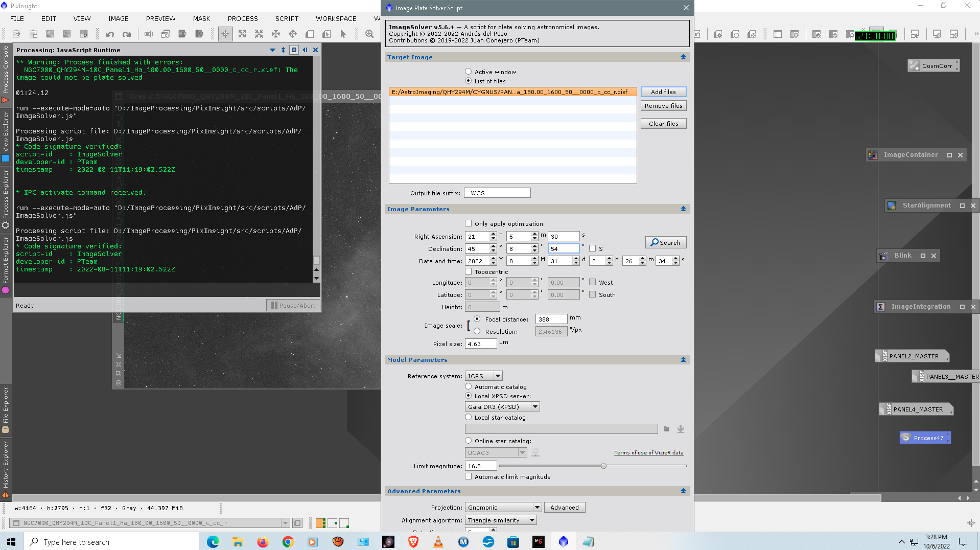Open the FILE menu
This screenshot has width=980, height=550.
[17, 18]
